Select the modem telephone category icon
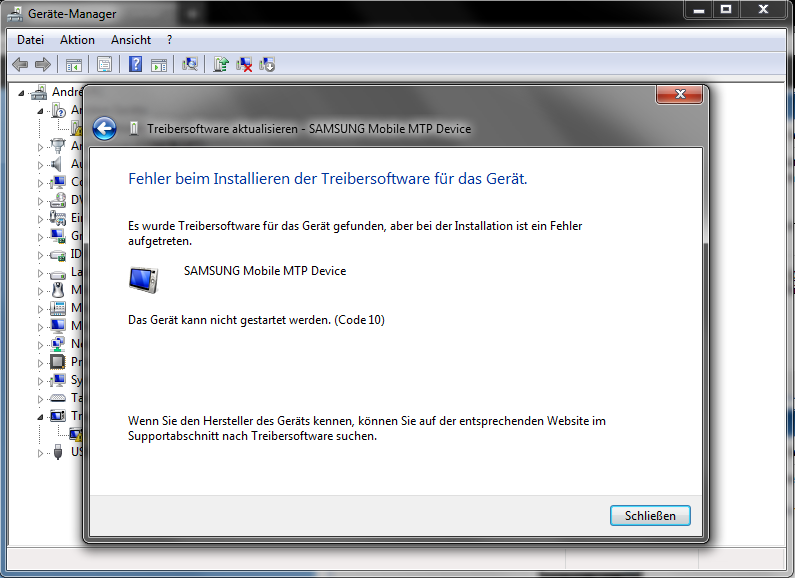Image resolution: width=795 pixels, height=578 pixels. point(58,308)
